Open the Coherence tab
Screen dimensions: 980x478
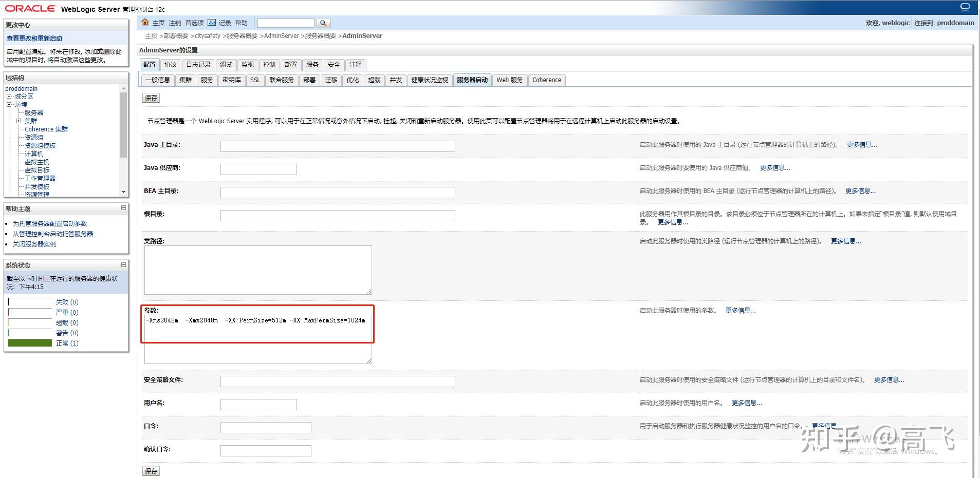tap(546, 80)
